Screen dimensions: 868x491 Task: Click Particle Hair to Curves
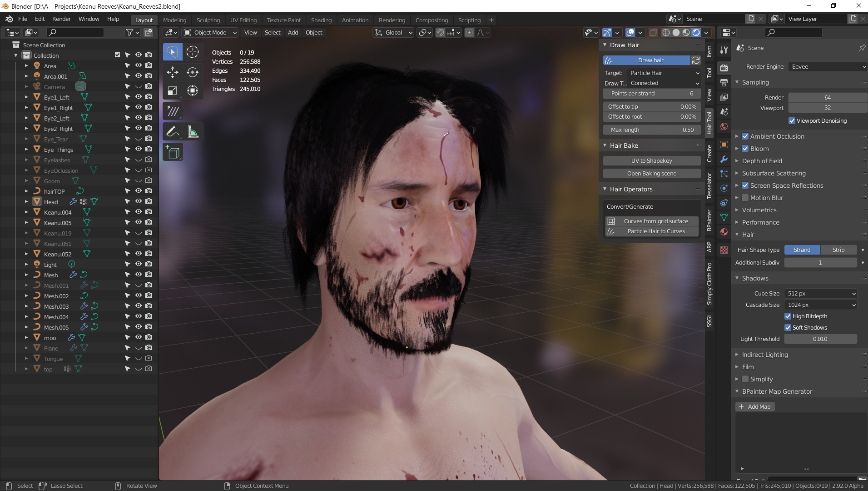(x=652, y=231)
